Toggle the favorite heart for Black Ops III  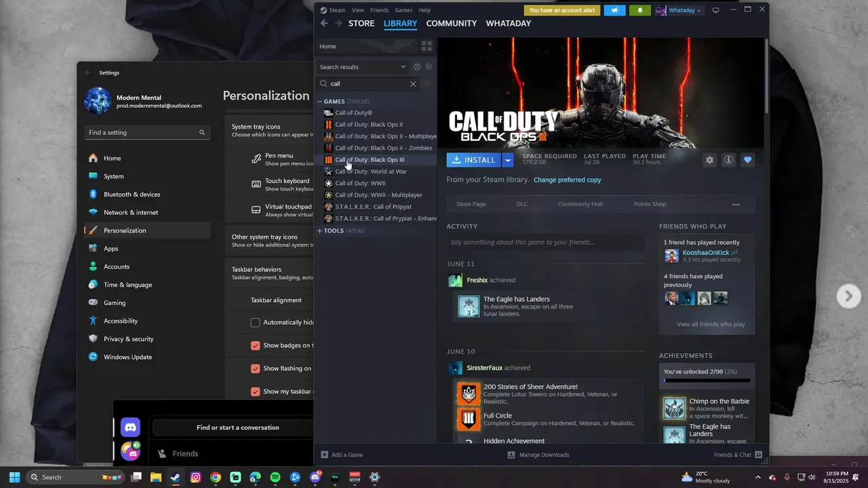[x=747, y=160]
